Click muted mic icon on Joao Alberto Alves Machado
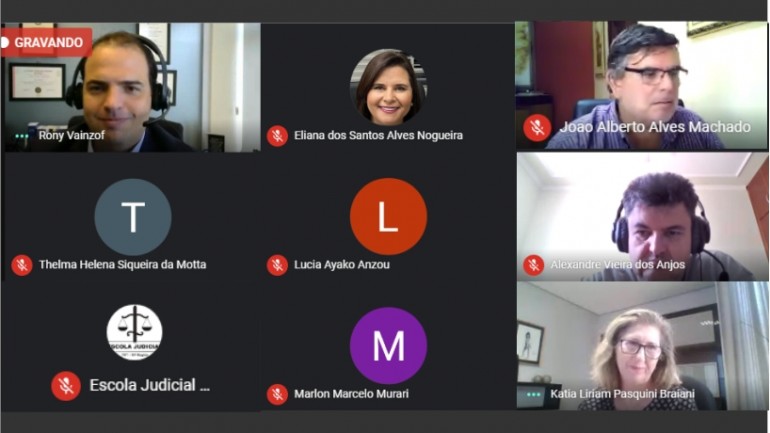The width and height of the screenshot is (770, 433). pyautogui.click(x=537, y=128)
